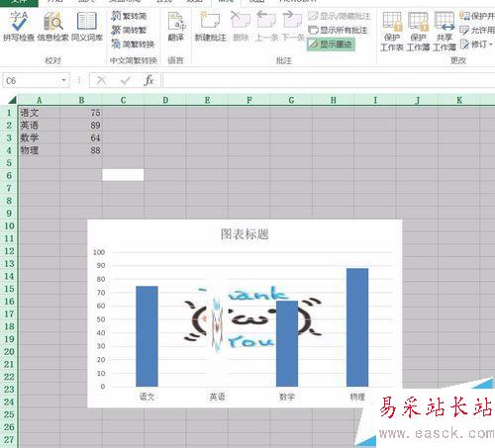495x448 pixels.
Task: Click cell A3 containing 数学
Action: coord(40,137)
